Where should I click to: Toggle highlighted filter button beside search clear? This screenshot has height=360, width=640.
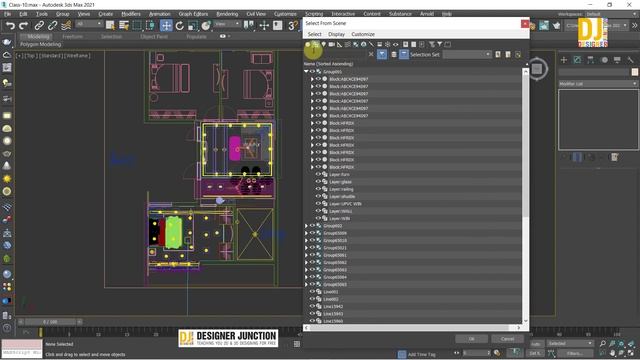(x=382, y=54)
